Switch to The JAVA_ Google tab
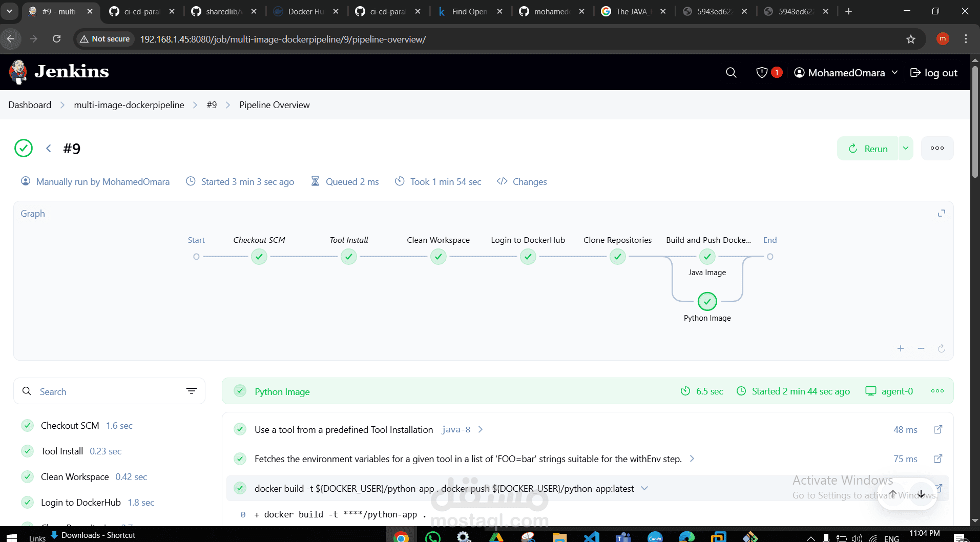 634,11
